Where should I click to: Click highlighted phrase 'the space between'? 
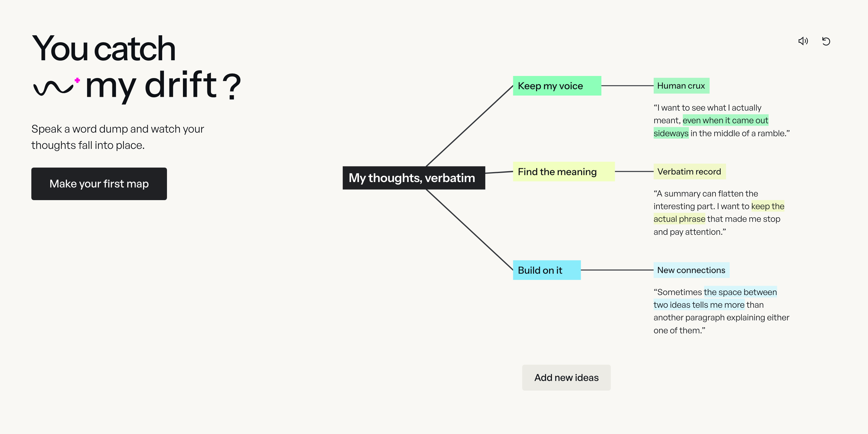coord(740,292)
